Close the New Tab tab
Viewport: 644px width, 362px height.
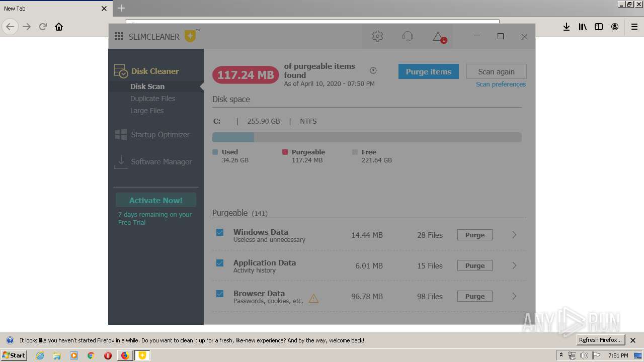(104, 9)
